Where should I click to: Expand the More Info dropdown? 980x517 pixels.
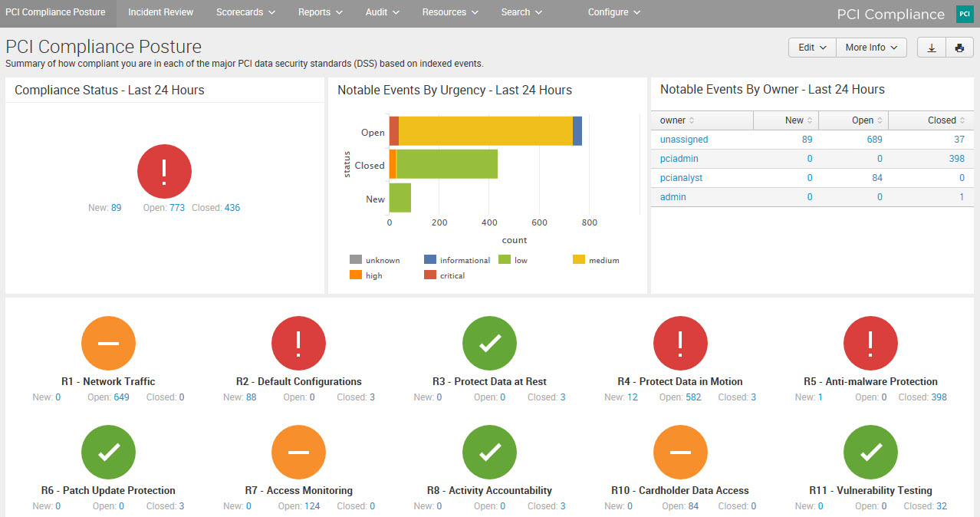(870, 47)
